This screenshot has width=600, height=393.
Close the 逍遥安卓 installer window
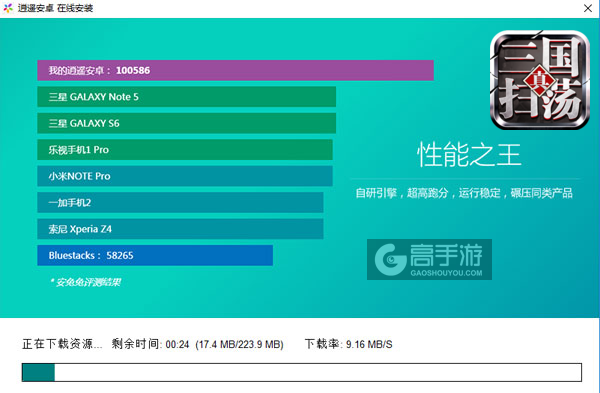click(588, 8)
